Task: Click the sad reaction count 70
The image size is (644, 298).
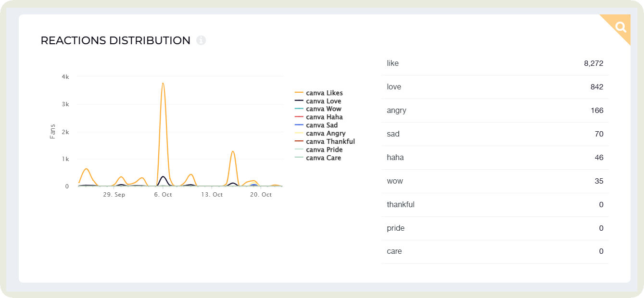Action: (599, 134)
